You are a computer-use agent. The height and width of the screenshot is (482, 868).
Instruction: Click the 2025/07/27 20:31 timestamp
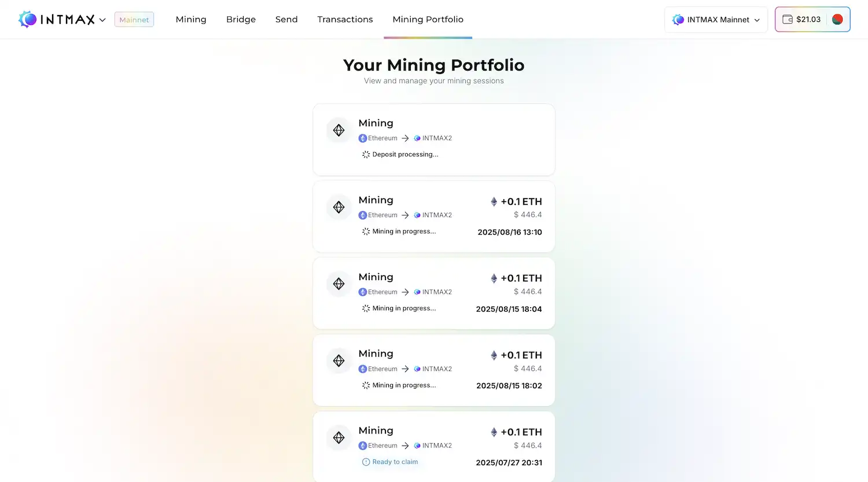click(x=509, y=463)
